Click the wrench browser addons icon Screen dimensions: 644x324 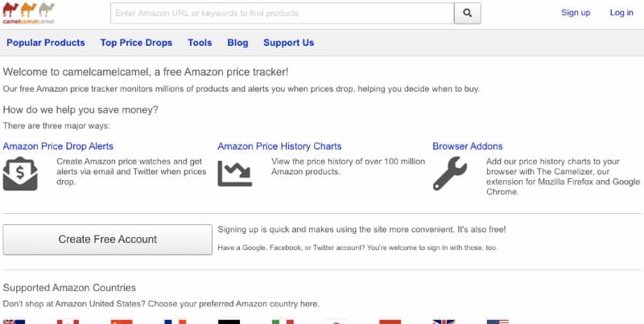[x=450, y=174]
